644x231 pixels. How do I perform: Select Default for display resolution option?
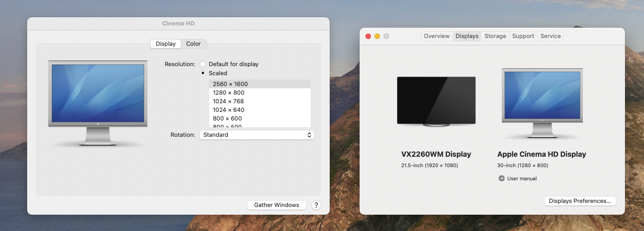203,64
